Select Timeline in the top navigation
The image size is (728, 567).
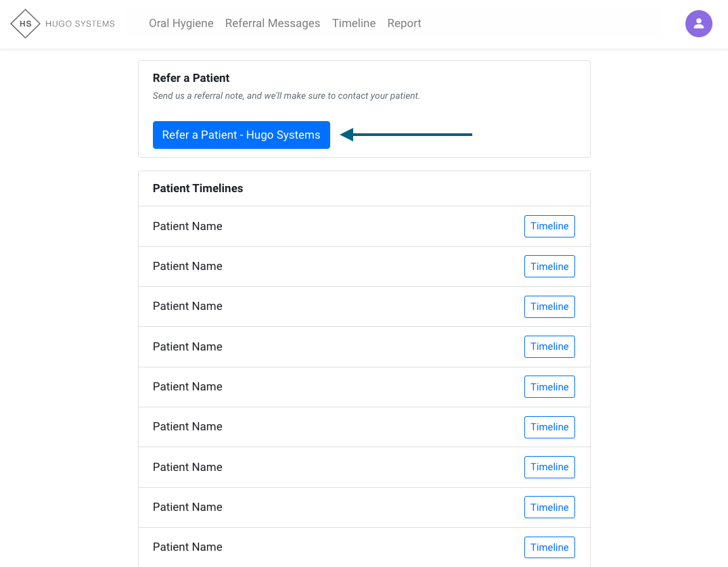pyautogui.click(x=354, y=24)
